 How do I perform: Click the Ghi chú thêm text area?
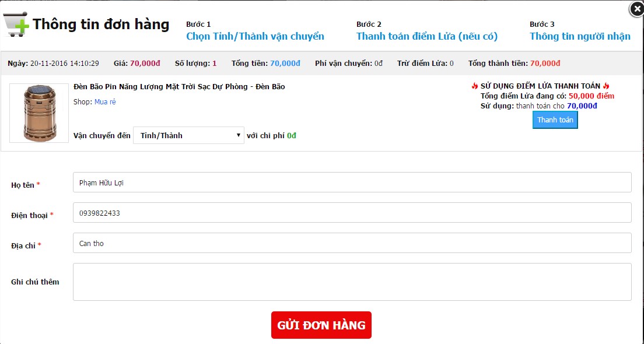pyautogui.click(x=352, y=282)
